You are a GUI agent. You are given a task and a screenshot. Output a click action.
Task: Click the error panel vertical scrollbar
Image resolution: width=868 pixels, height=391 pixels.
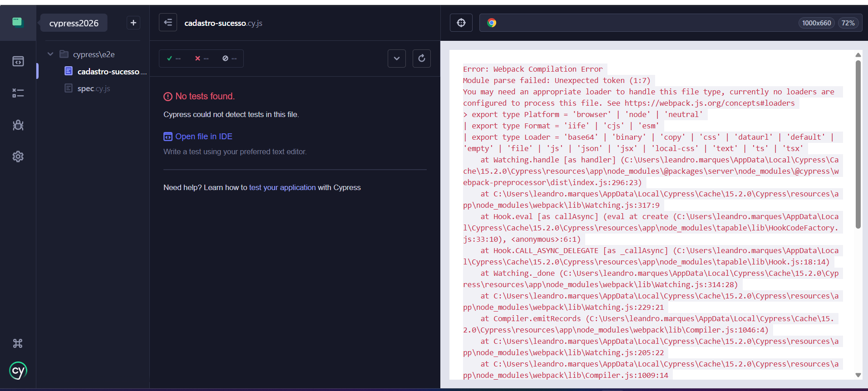tap(858, 145)
